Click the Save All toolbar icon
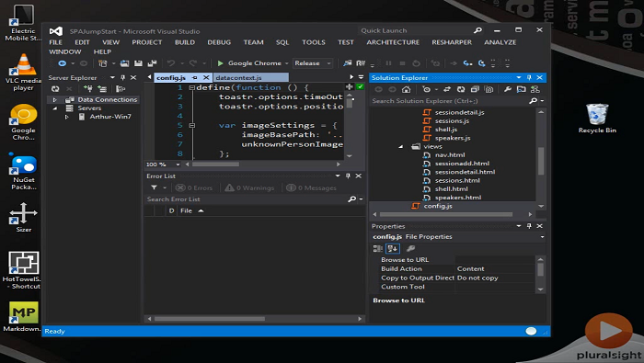The height and width of the screenshot is (363, 644). (153, 63)
